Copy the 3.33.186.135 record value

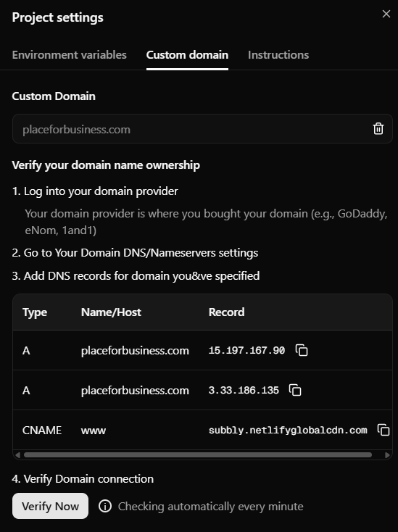click(x=295, y=390)
